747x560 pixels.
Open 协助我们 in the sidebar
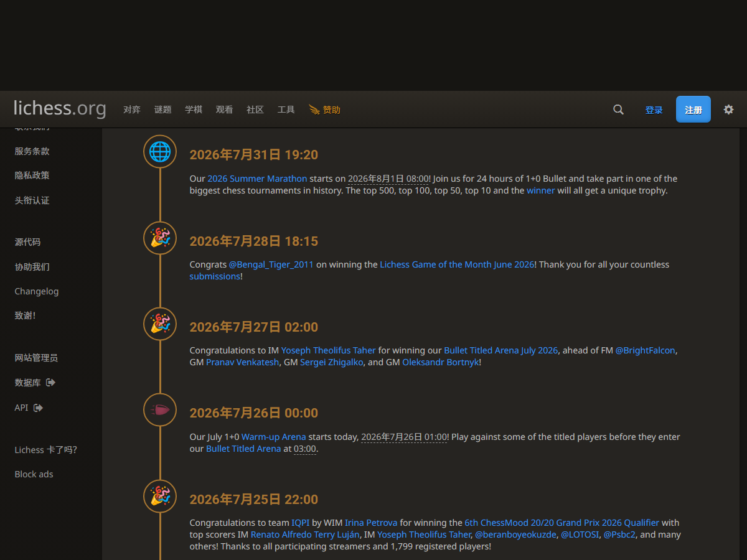(32, 267)
